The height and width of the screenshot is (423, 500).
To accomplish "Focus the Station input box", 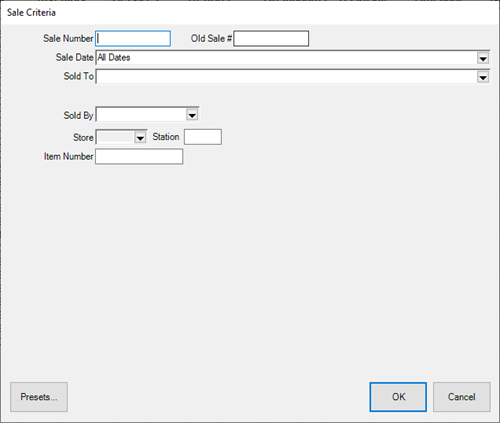I will tap(203, 137).
